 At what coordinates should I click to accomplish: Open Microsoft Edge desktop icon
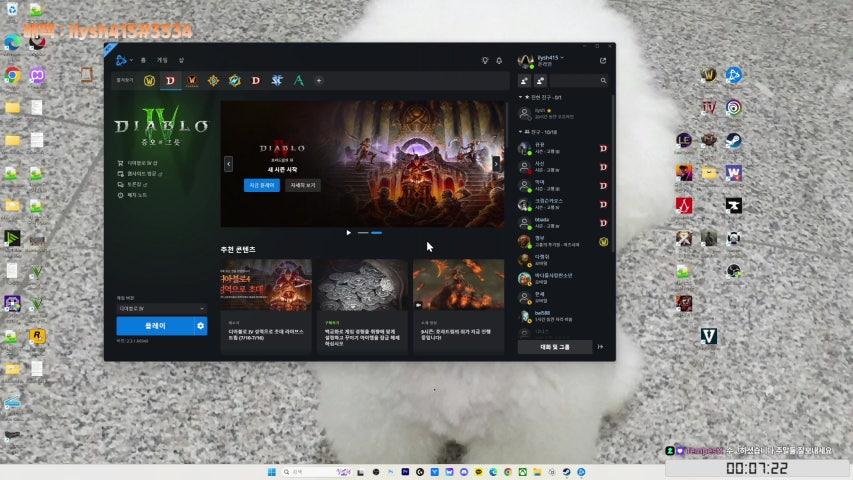12,42
